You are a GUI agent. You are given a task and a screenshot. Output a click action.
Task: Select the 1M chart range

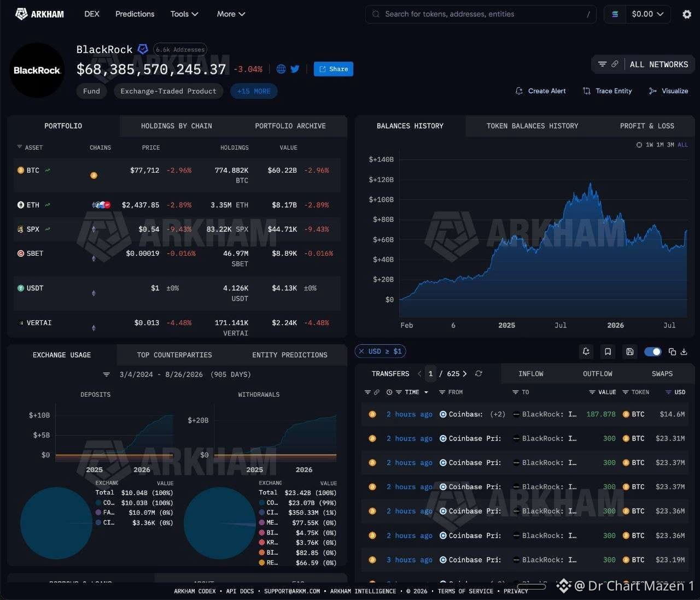pyautogui.click(x=660, y=145)
